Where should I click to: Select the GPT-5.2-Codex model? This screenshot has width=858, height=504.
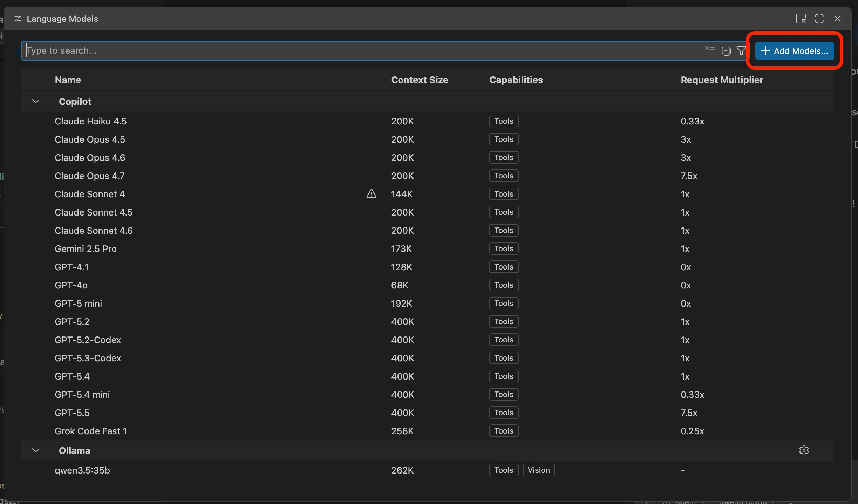click(427, 340)
